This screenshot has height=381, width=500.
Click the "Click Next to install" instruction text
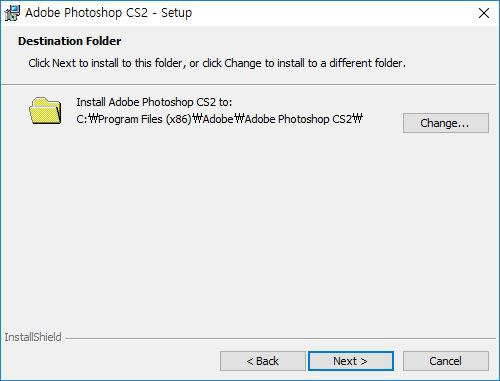click(x=217, y=63)
